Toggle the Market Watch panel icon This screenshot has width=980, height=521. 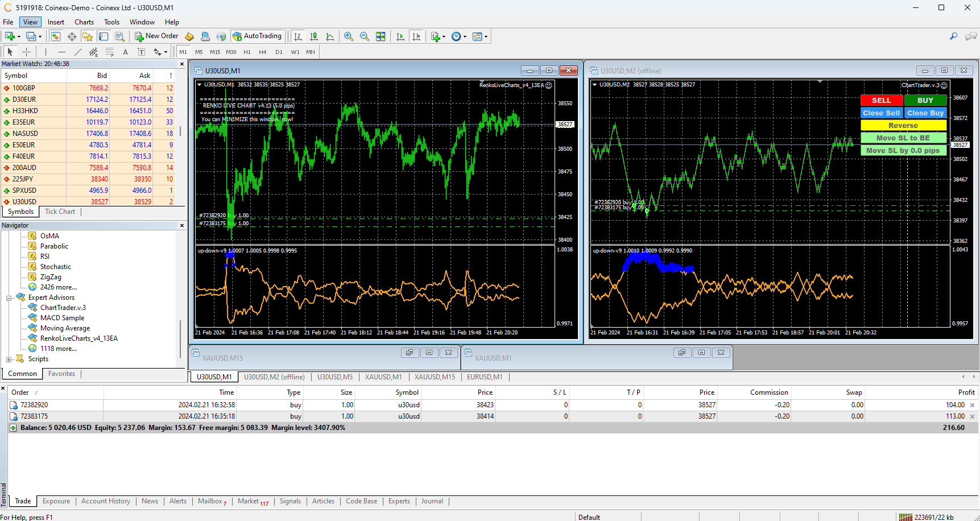click(x=56, y=36)
